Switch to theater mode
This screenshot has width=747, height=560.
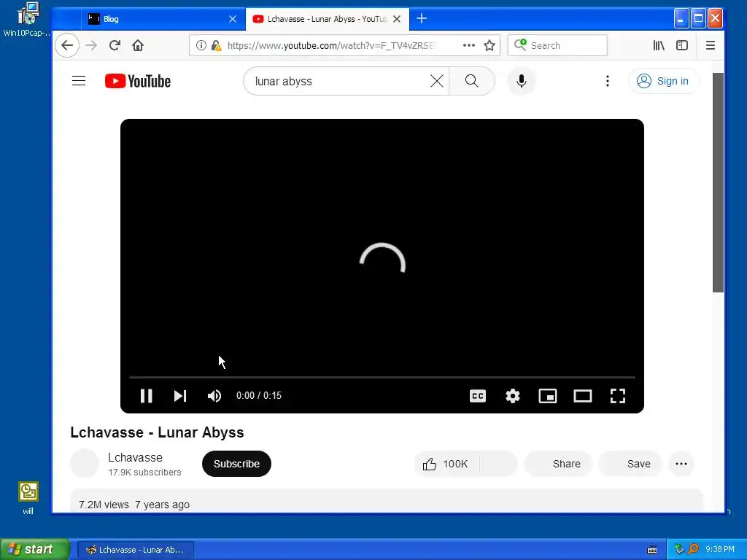pyautogui.click(x=582, y=396)
